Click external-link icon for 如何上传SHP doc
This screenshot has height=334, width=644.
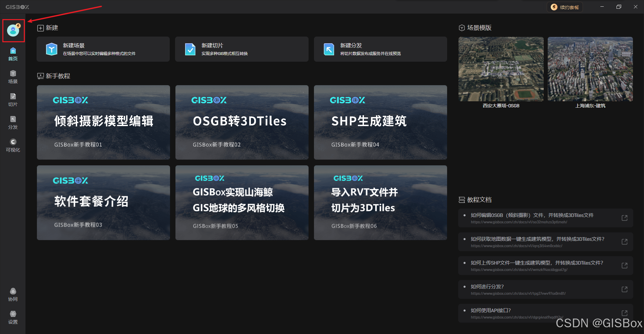(625, 266)
